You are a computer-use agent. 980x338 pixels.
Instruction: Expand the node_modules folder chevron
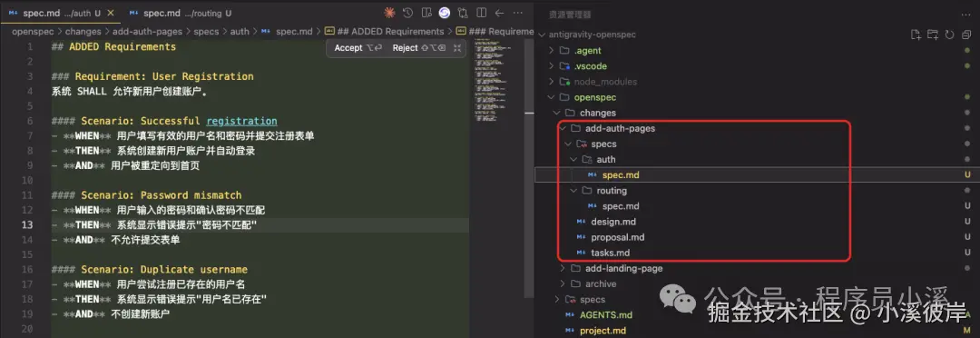click(x=551, y=82)
